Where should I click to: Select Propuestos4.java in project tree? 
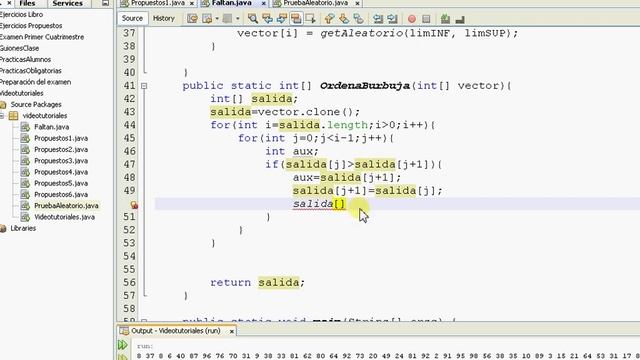click(61, 172)
